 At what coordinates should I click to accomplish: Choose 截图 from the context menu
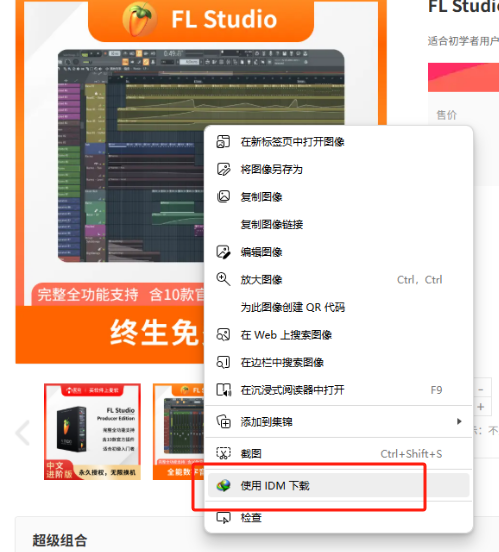pyautogui.click(x=338, y=454)
